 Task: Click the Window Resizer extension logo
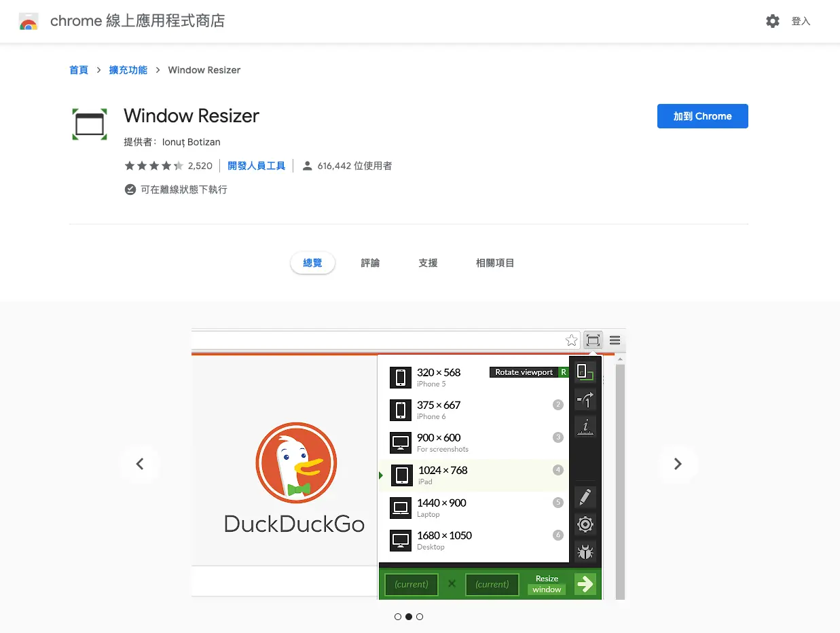(x=90, y=124)
